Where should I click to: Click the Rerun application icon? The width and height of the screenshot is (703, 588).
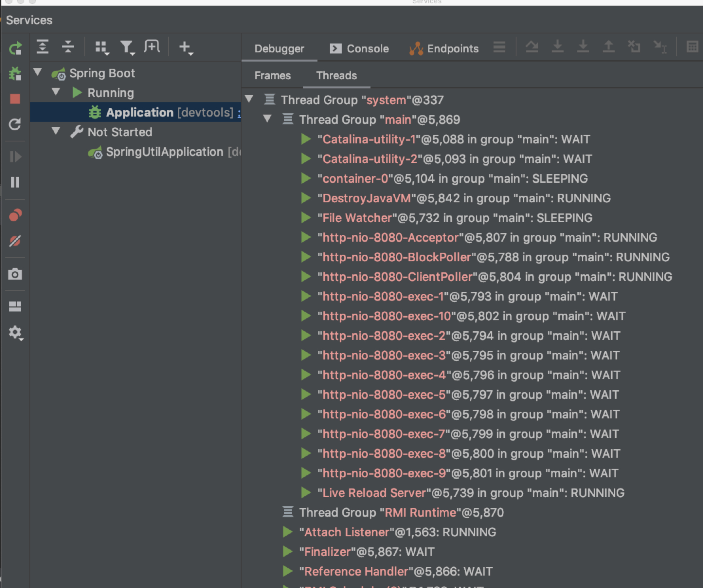point(16,48)
